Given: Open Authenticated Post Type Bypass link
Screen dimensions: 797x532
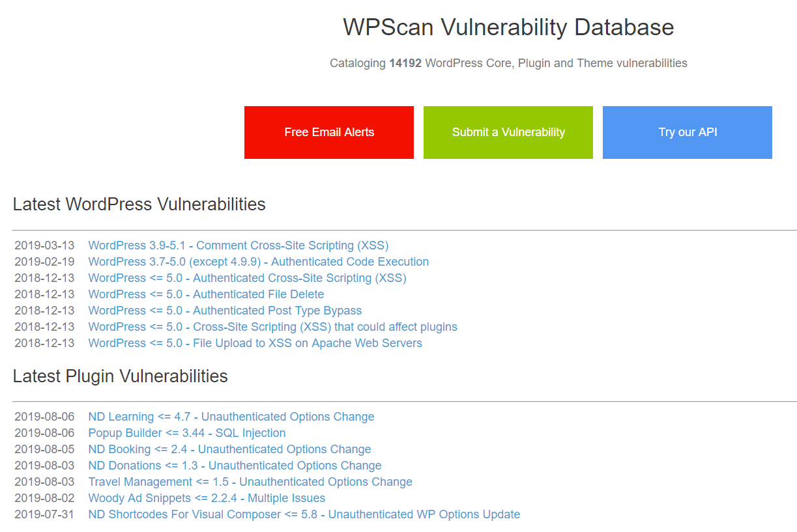Looking at the screenshot, I should [x=225, y=311].
